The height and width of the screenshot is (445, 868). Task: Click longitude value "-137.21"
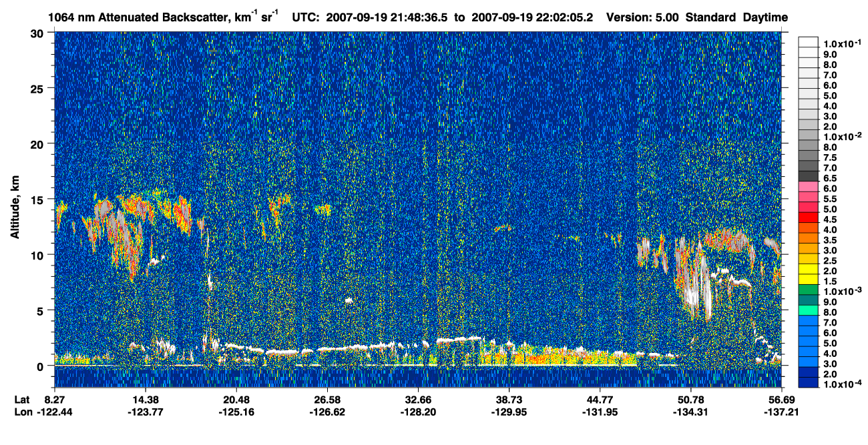[781, 412]
